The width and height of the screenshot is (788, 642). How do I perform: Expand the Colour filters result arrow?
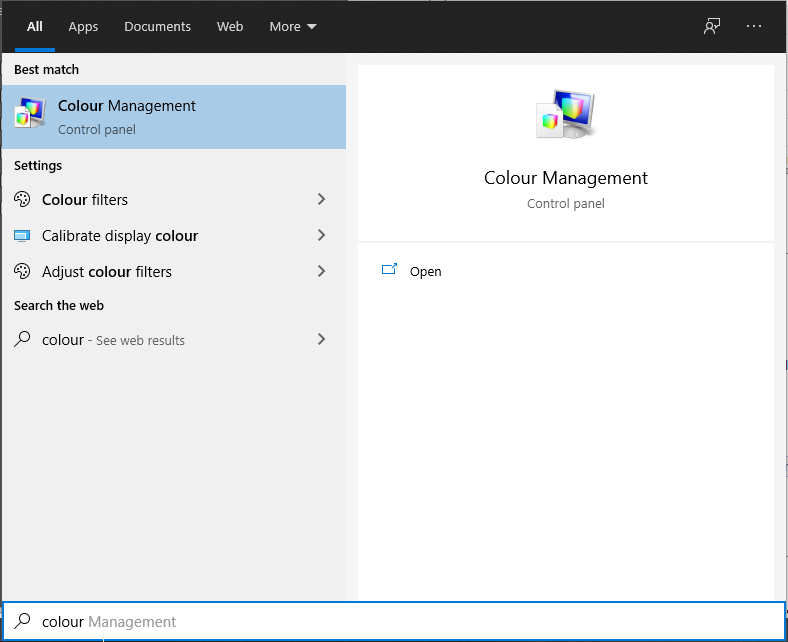[x=321, y=199]
